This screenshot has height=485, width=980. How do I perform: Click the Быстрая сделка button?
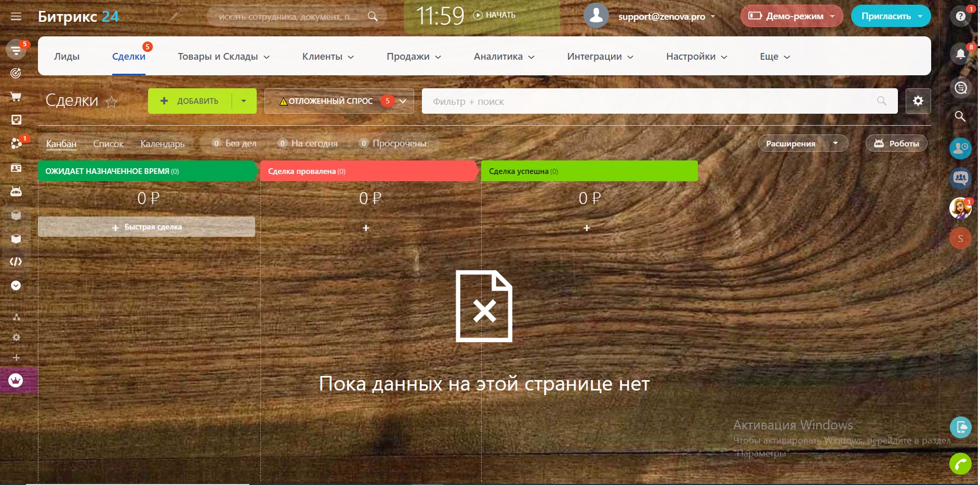147,227
